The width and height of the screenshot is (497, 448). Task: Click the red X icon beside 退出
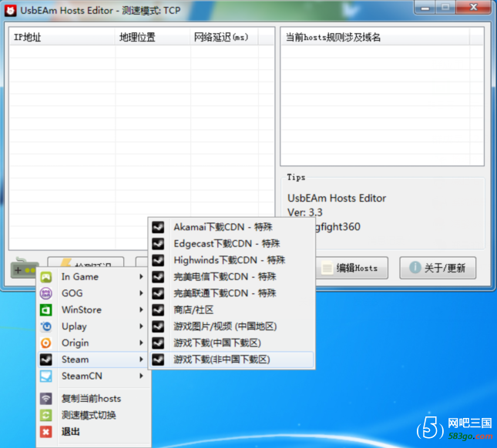(x=46, y=432)
